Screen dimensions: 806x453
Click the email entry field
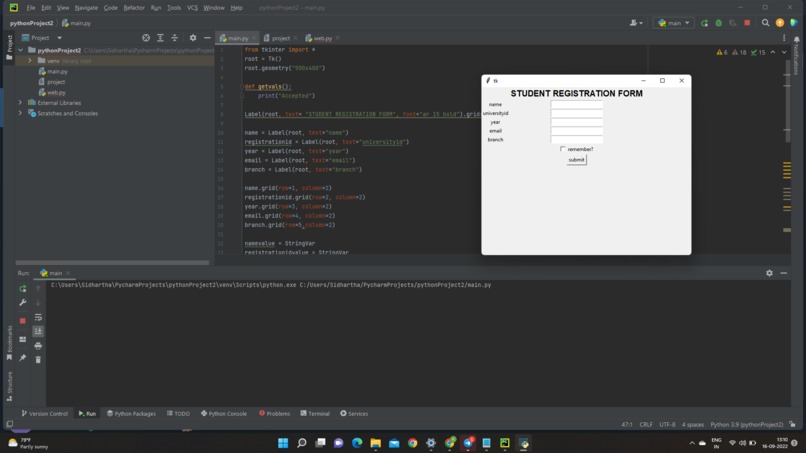577,131
